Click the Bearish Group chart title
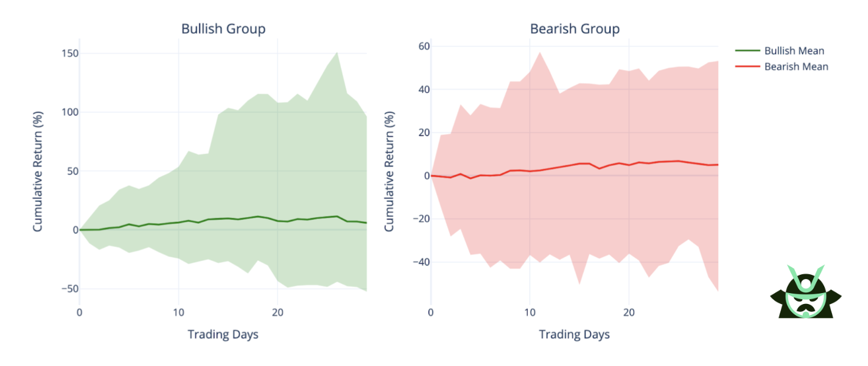The height and width of the screenshot is (366, 868). [x=575, y=29]
